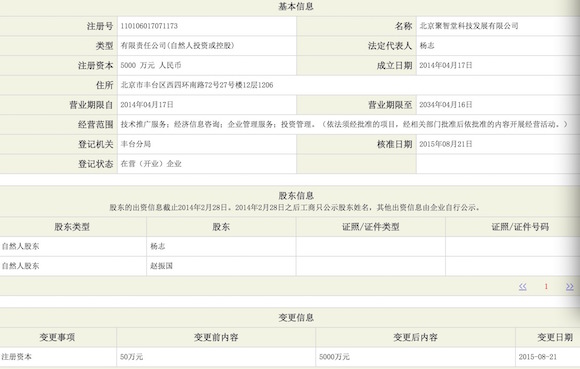The height and width of the screenshot is (369, 580).
Task: Click the 变更事项 column header
Action: [x=57, y=337]
